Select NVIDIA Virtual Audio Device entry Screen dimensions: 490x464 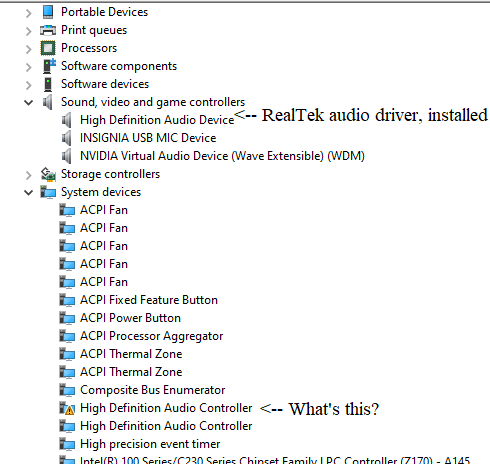222,156
